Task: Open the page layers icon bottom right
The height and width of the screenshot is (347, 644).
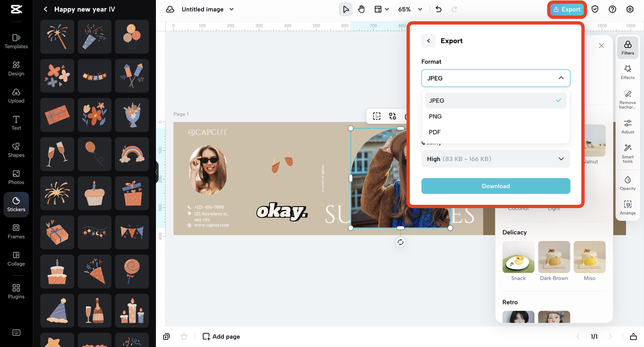Action: point(633,336)
